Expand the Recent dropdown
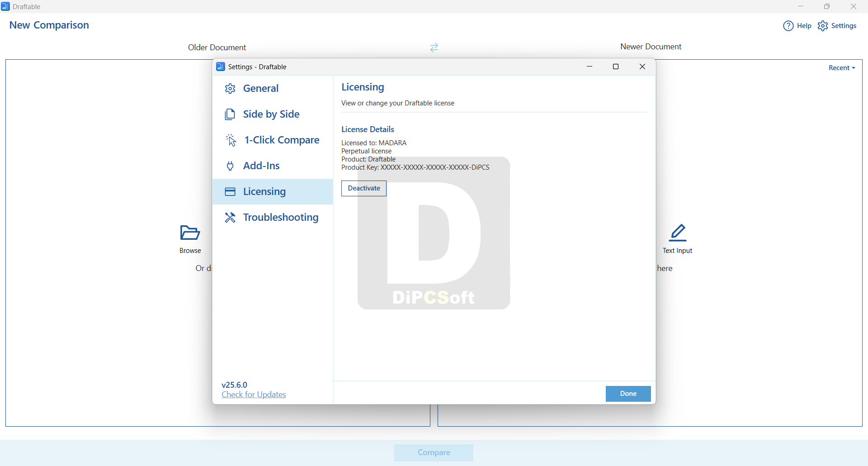Image resolution: width=868 pixels, height=466 pixels. [842, 68]
